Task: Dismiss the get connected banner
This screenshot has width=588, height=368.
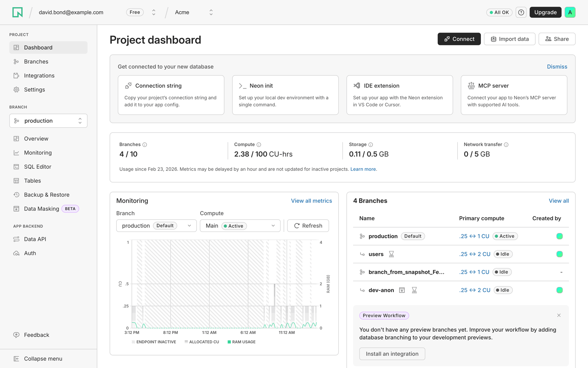Action: coord(557,67)
